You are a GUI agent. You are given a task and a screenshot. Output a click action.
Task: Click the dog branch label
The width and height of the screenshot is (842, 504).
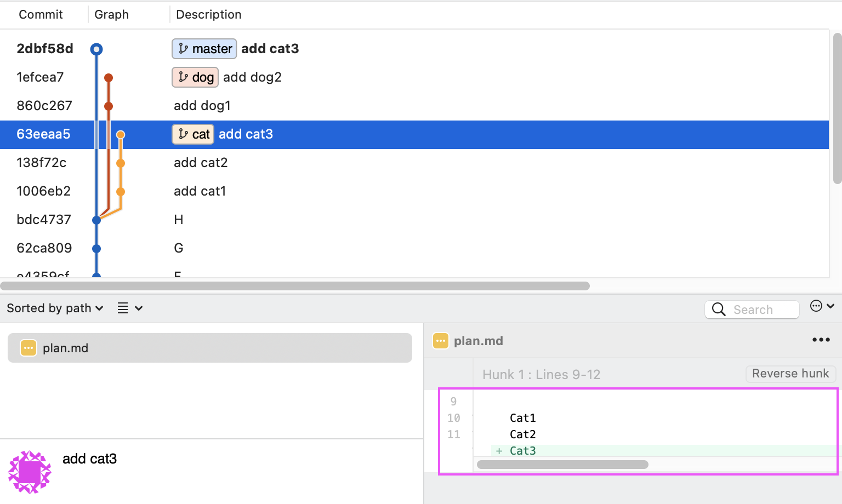[195, 77]
